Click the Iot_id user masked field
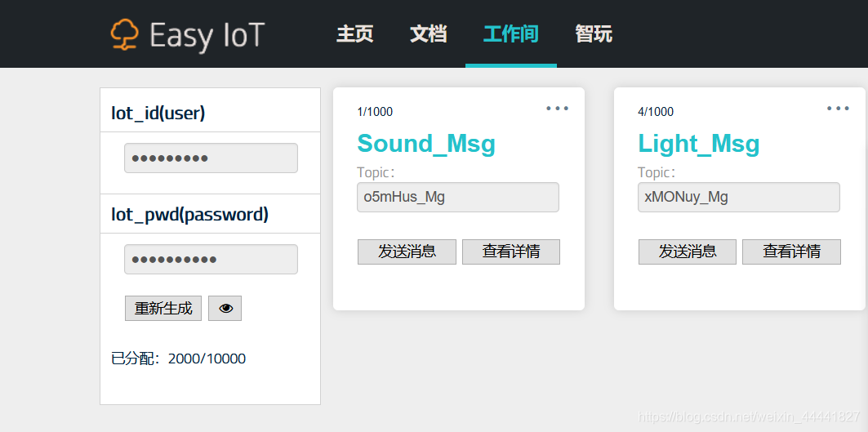Screen dimensions: 868x432 tap(211, 158)
